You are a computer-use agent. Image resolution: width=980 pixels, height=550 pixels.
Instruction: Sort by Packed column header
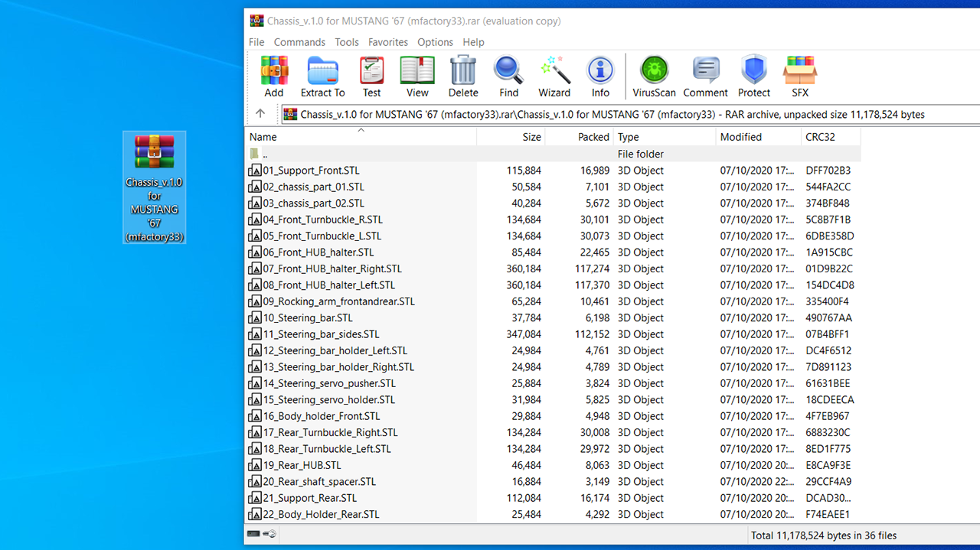[580, 137]
